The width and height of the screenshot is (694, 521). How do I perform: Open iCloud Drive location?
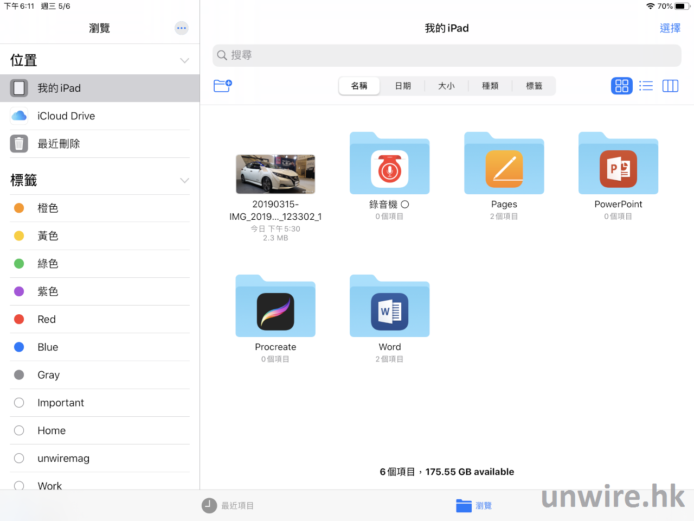tap(66, 116)
